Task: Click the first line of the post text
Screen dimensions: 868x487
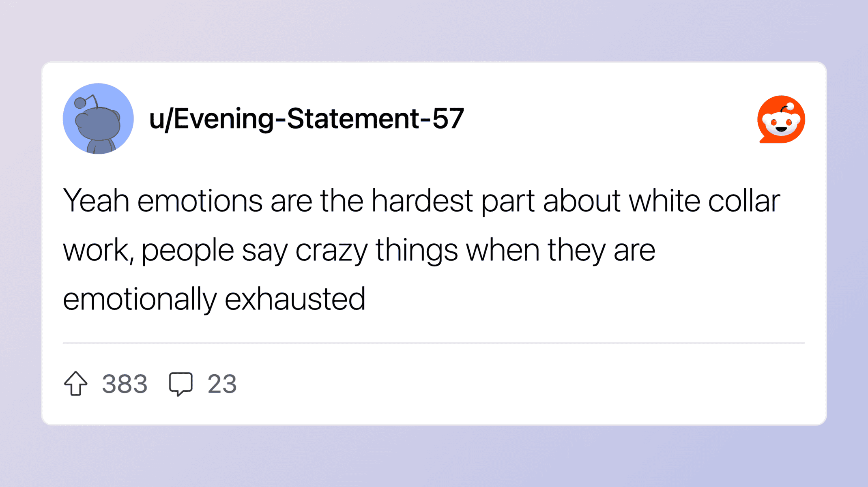Action: [421, 201]
